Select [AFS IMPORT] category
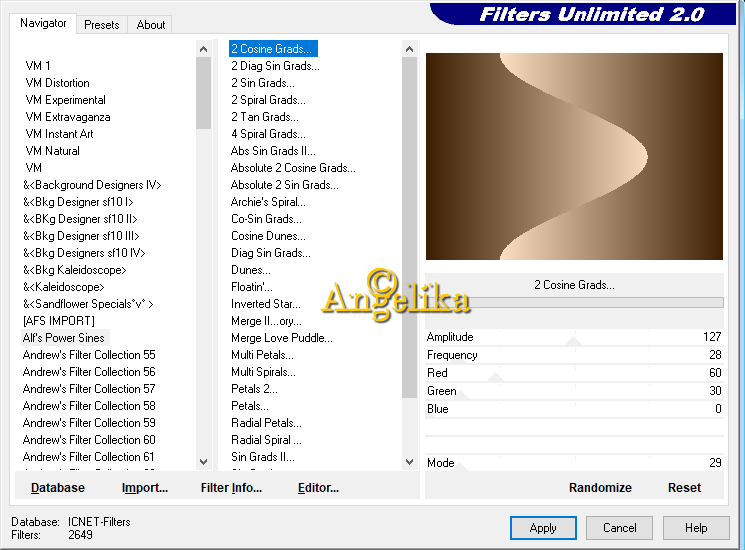Viewport: 745px width, 550px height. [x=59, y=321]
